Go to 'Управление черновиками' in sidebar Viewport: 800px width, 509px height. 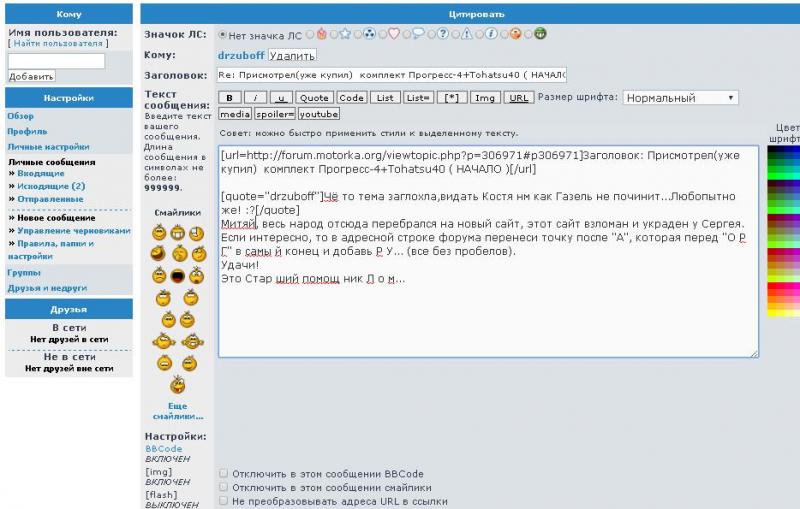(x=73, y=230)
